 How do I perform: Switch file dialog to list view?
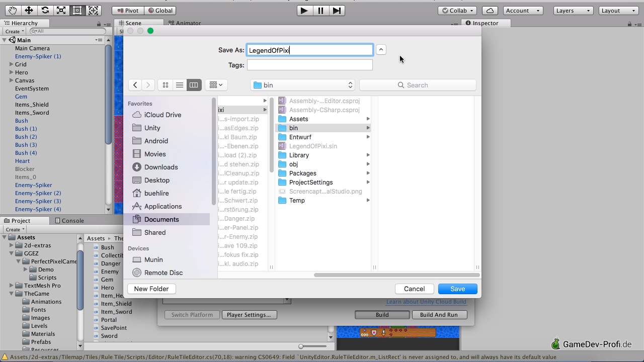tap(180, 85)
